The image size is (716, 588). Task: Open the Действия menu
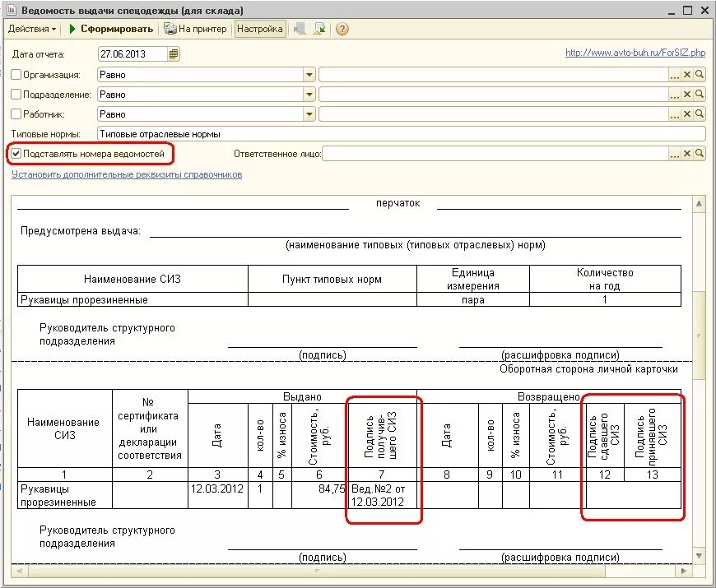(32, 29)
